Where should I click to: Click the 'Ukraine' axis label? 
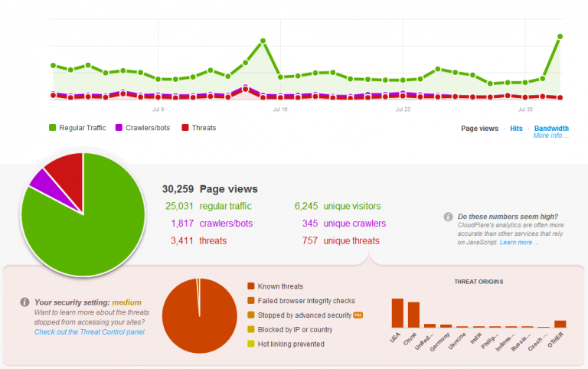pos(458,341)
